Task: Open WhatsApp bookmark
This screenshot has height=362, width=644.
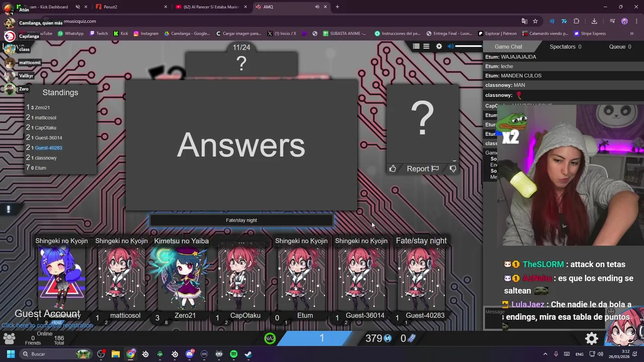Action: click(x=70, y=34)
